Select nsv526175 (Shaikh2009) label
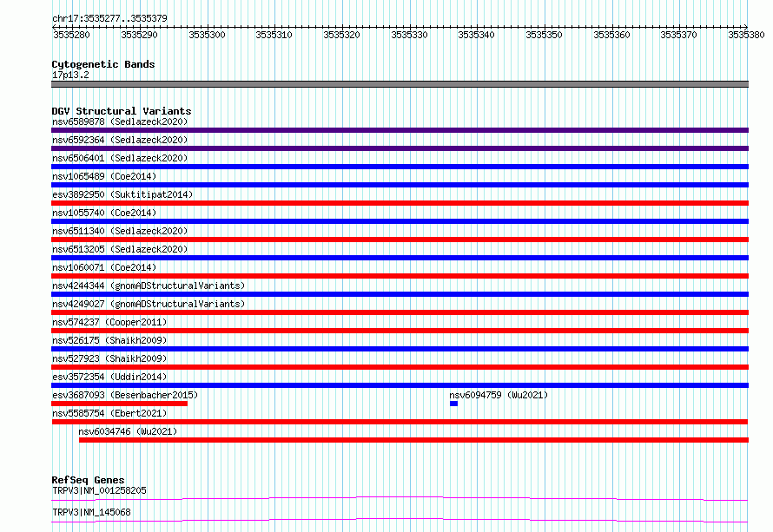 pos(109,340)
